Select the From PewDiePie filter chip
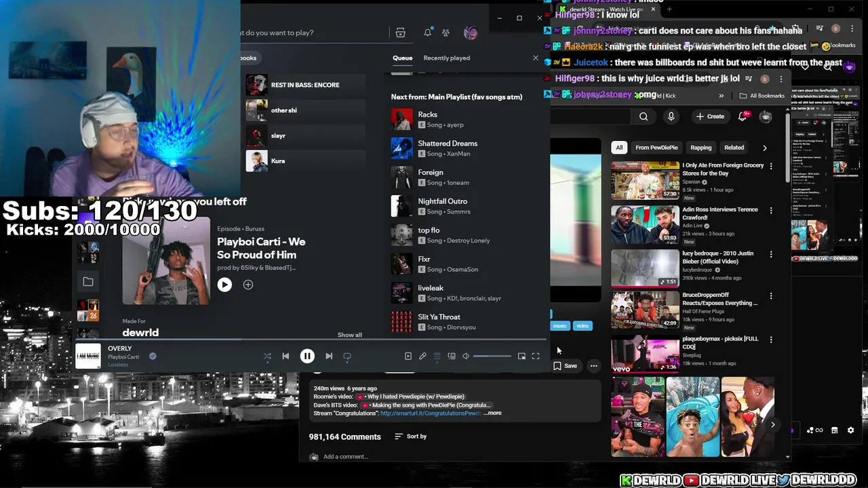This screenshot has width=868, height=488. click(656, 148)
